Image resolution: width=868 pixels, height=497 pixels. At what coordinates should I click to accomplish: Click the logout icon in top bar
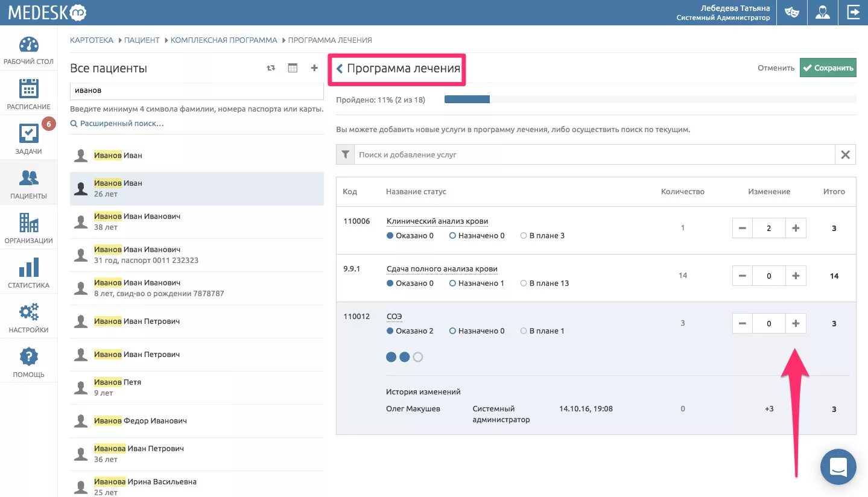point(853,12)
